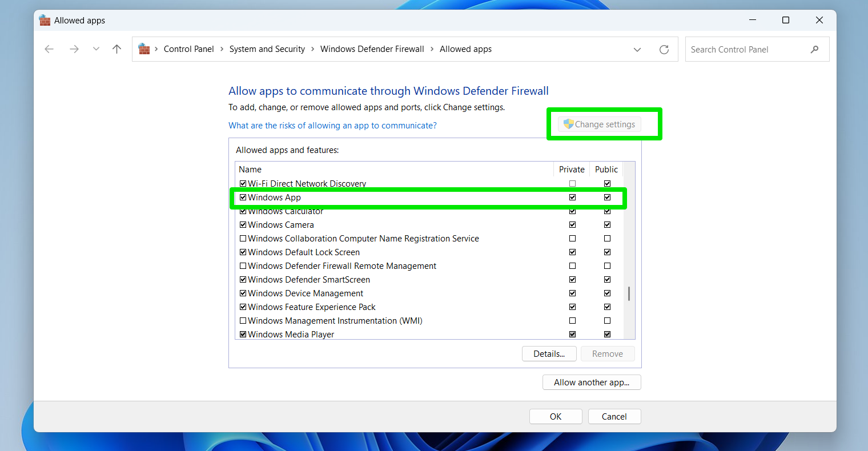The height and width of the screenshot is (451, 868).
Task: Select the Windows Calculator row text
Action: tap(286, 211)
